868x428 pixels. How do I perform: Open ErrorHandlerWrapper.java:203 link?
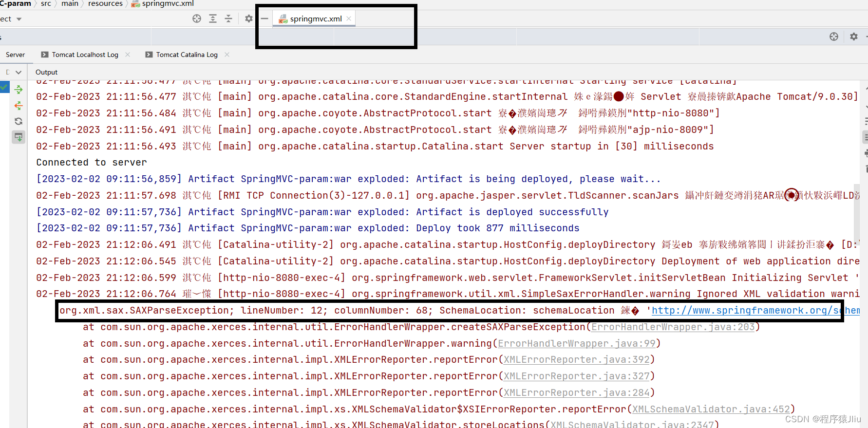coord(673,327)
